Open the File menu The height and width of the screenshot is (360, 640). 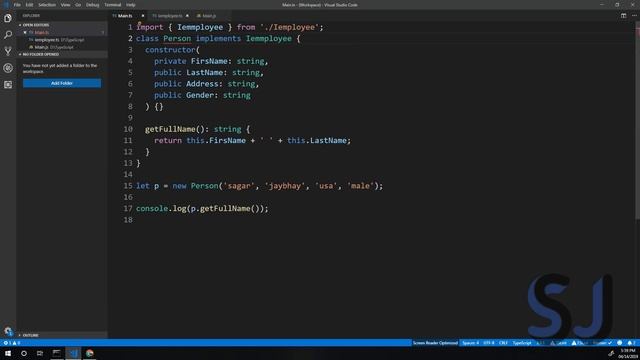point(17,5)
